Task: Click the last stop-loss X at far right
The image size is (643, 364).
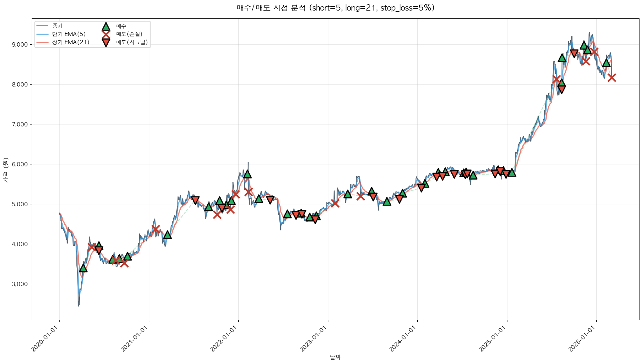Action: click(x=612, y=77)
